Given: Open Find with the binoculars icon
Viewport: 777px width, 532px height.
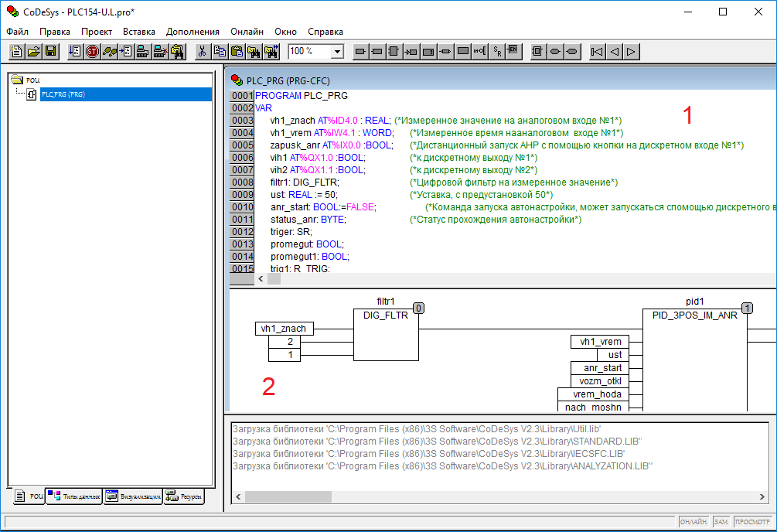Looking at the screenshot, I should click(254, 52).
